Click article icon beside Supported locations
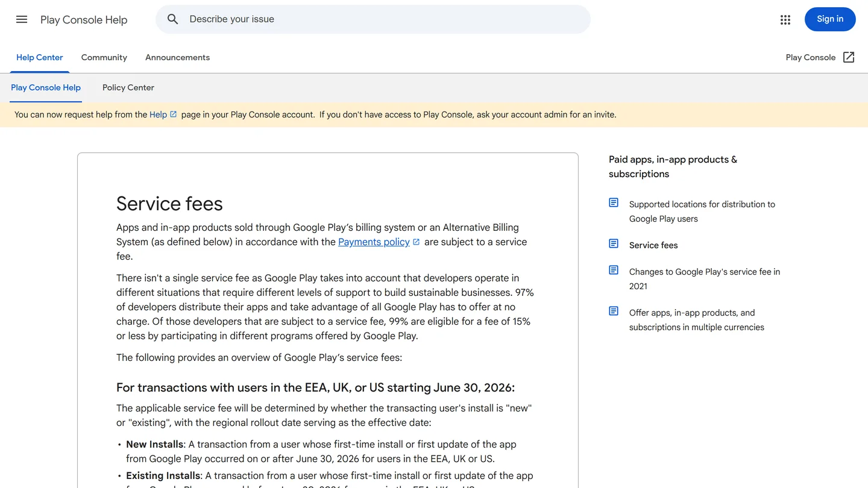Image resolution: width=868 pixels, height=488 pixels. (x=614, y=203)
